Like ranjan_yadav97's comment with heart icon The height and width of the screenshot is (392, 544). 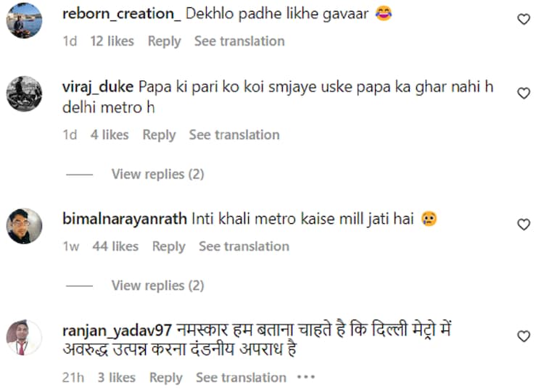pos(524,336)
